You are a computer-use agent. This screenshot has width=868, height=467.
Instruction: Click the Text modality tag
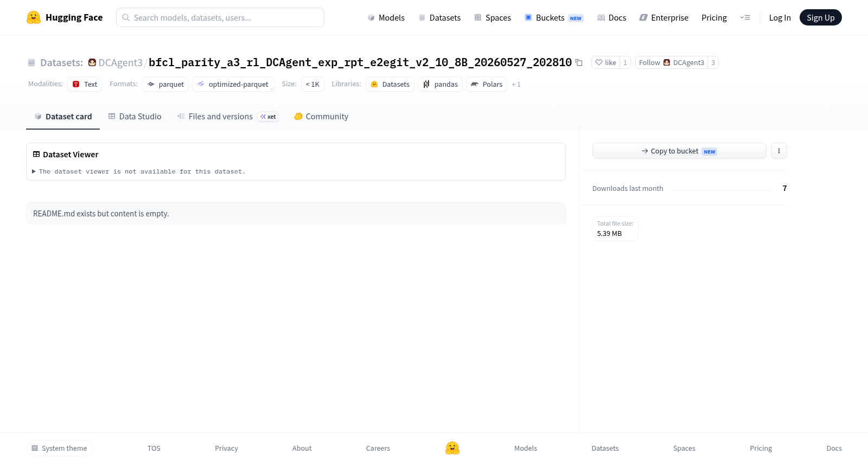pyautogui.click(x=85, y=84)
